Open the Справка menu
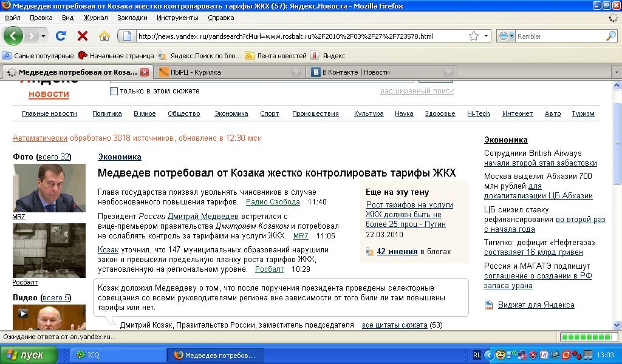 pyautogui.click(x=221, y=18)
